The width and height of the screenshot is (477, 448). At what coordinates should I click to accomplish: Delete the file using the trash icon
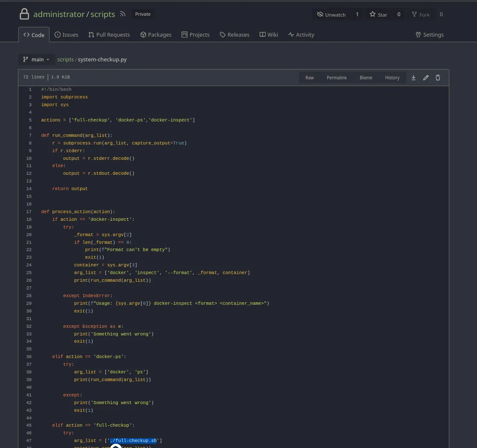point(438,78)
